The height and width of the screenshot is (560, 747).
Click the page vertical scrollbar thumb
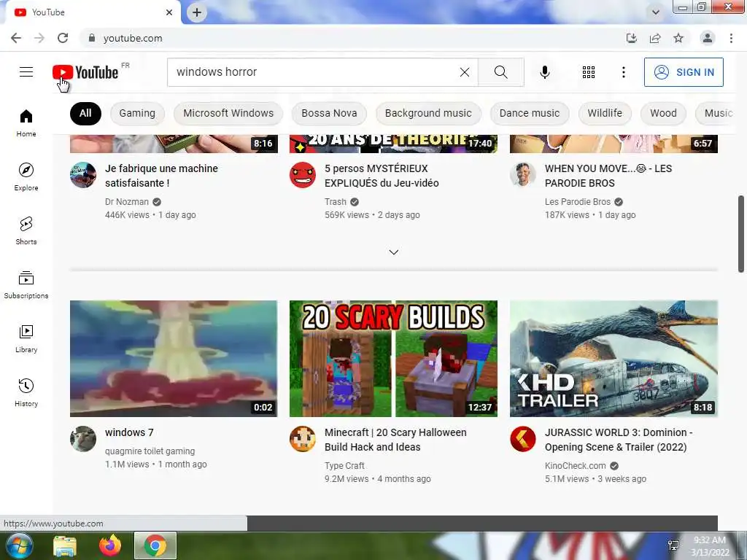(x=741, y=233)
